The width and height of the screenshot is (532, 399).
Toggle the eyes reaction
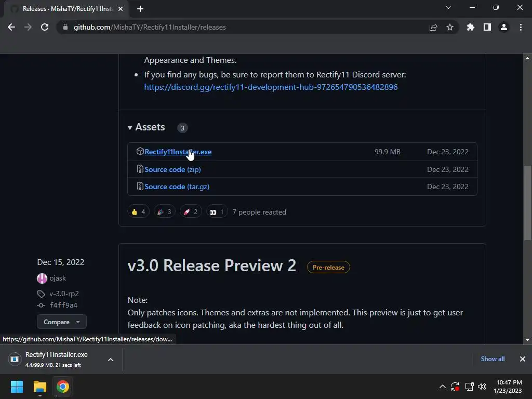(217, 212)
